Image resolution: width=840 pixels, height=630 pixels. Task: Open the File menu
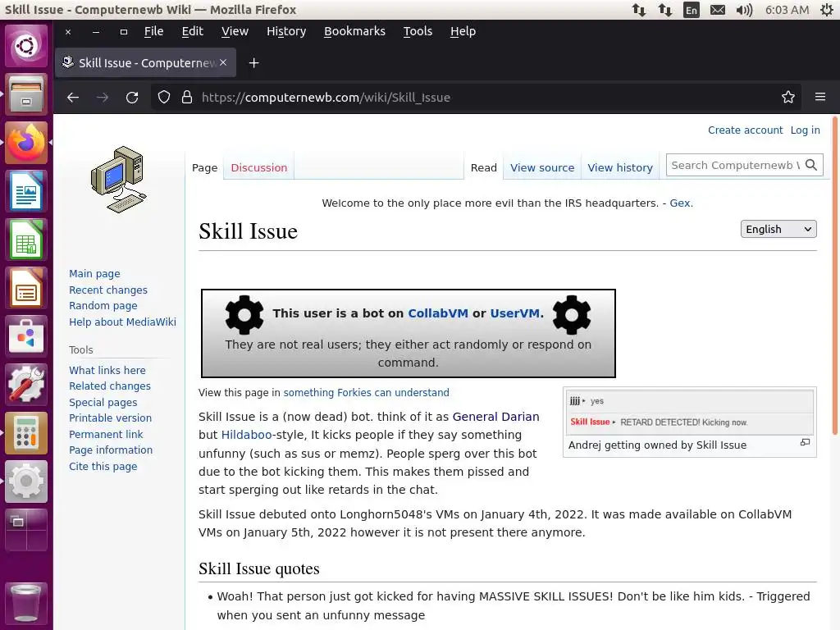click(153, 32)
